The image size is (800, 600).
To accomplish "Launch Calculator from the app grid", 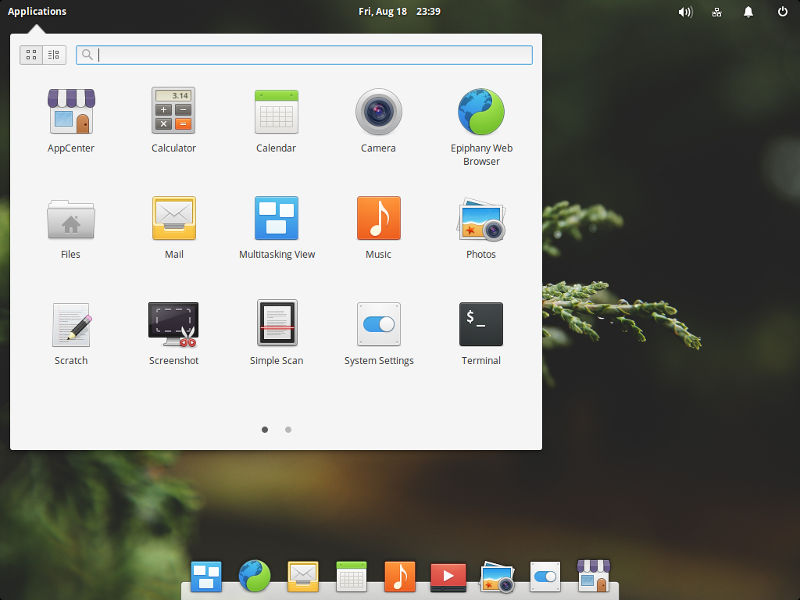I will (173, 121).
